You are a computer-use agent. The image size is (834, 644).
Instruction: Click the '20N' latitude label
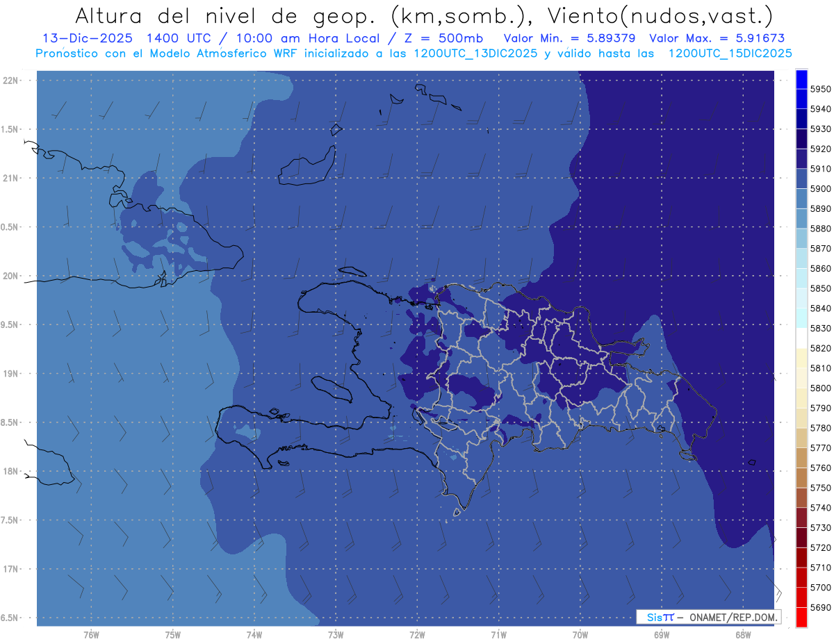coord(10,276)
